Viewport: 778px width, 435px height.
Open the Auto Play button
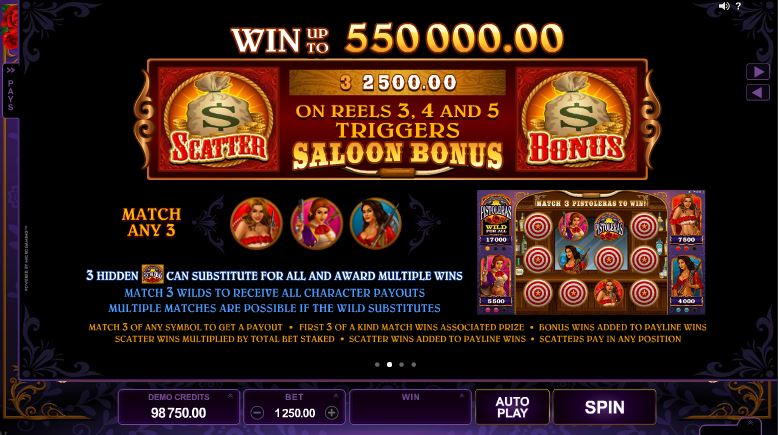[513, 407]
